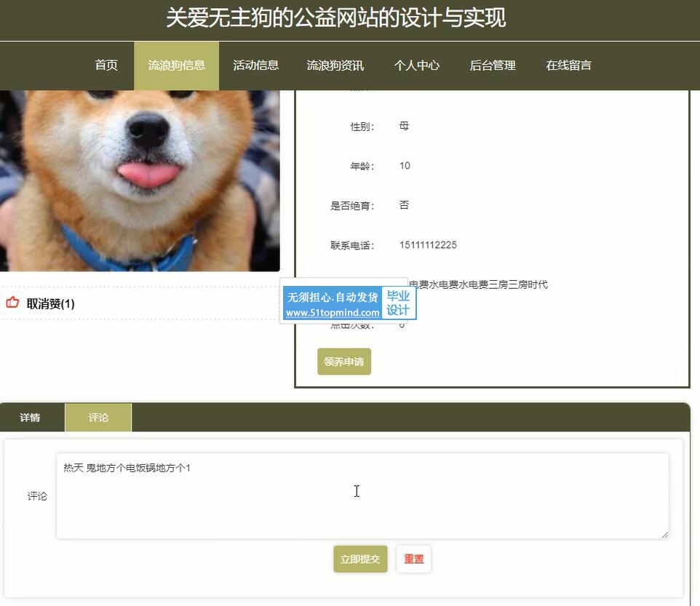700x606 pixels.
Task: Click the 是否绝育 label
Action: click(352, 206)
